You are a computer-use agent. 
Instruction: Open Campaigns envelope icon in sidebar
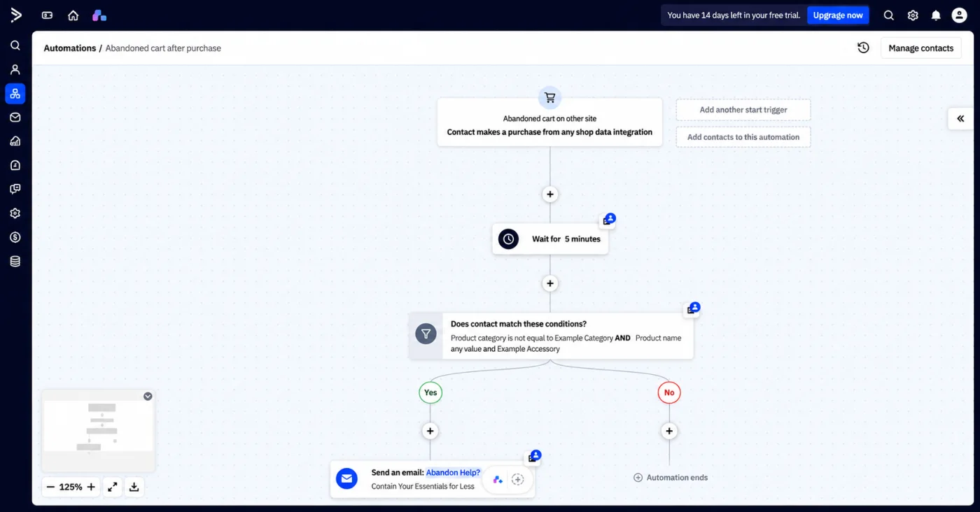point(15,118)
